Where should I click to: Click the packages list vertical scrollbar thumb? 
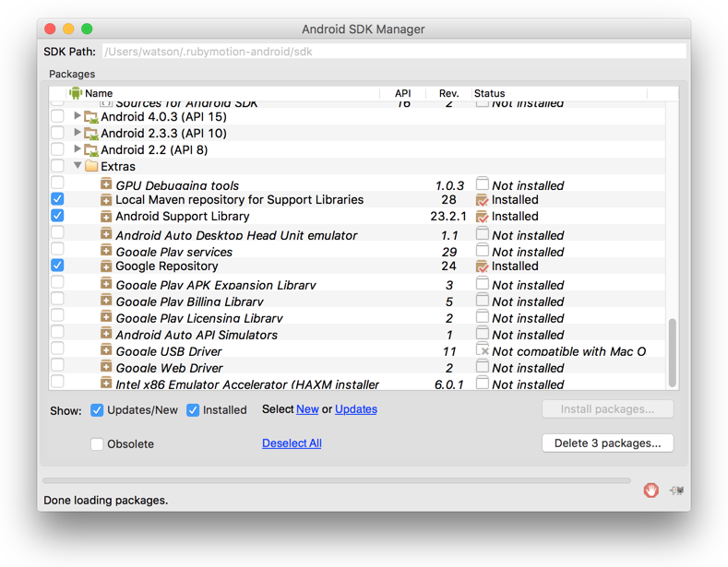(672, 352)
